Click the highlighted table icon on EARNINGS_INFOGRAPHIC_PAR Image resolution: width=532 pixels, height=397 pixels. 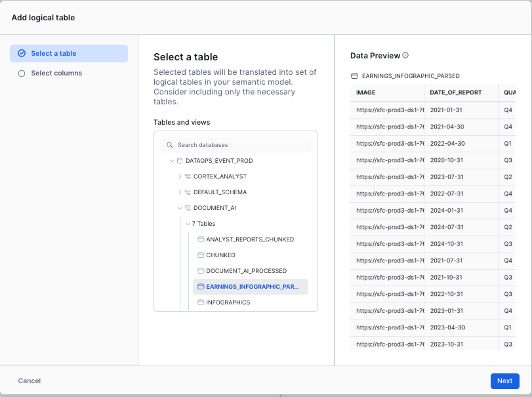coord(201,287)
